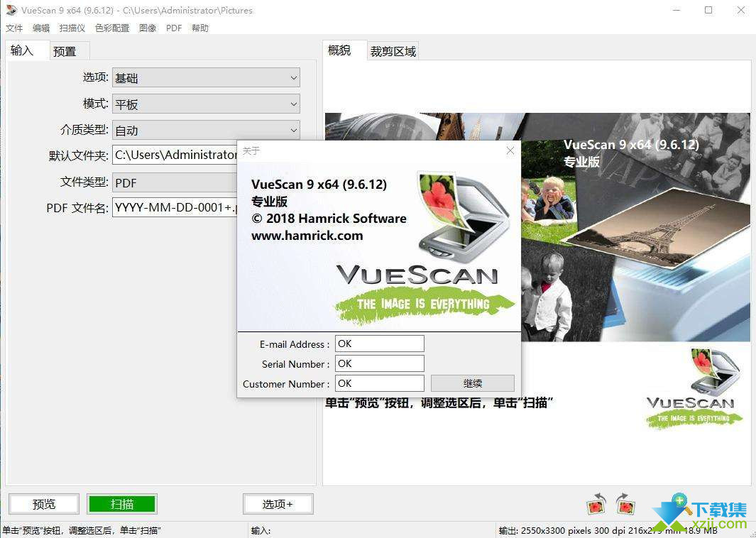Click the rotate right image icon

(x=626, y=504)
